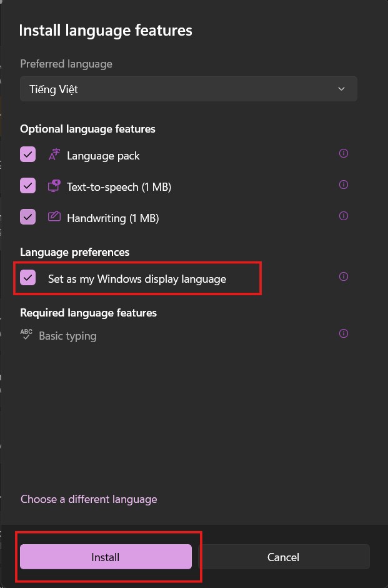The image size is (388, 588).
Task: Click the Basic typing ABC icon
Action: [26, 335]
